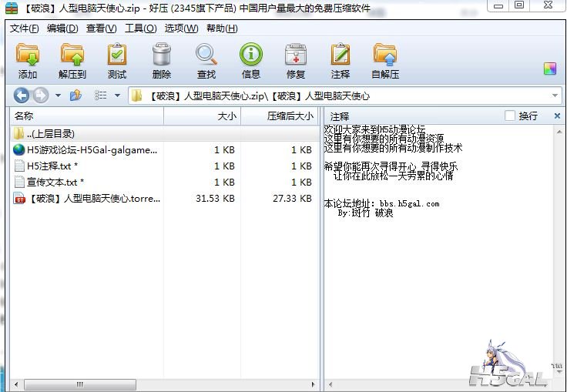Image resolution: width=567 pixels, height=392 pixels.
Task: Maximize the 好压 window
Action: coord(519,5)
